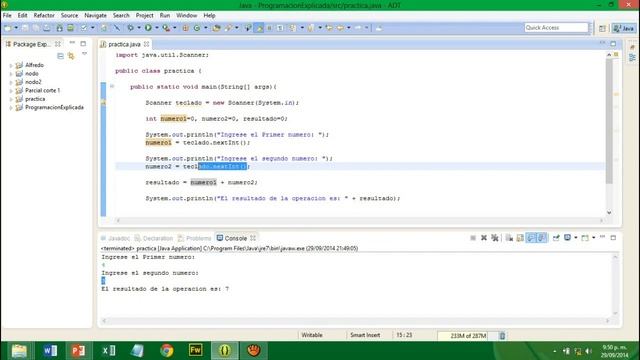Open the New file dropdown arrow
The height and width of the screenshot is (360, 640).
16,28
